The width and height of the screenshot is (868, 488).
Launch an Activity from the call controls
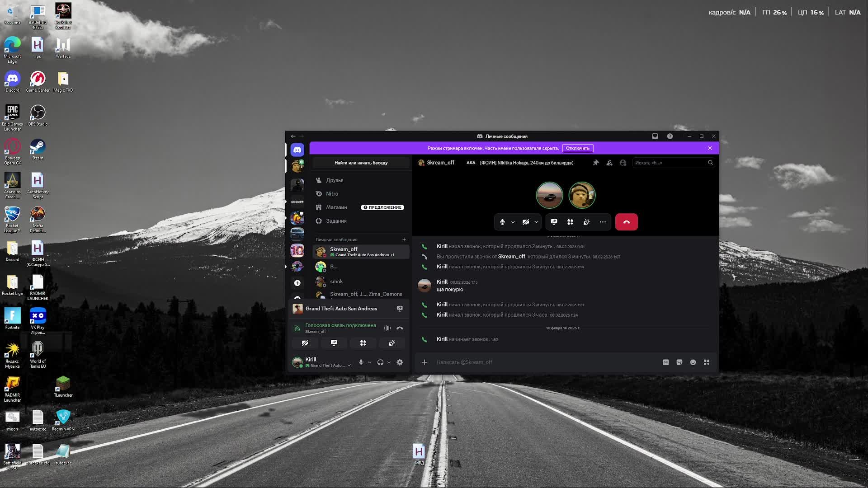pyautogui.click(x=570, y=222)
